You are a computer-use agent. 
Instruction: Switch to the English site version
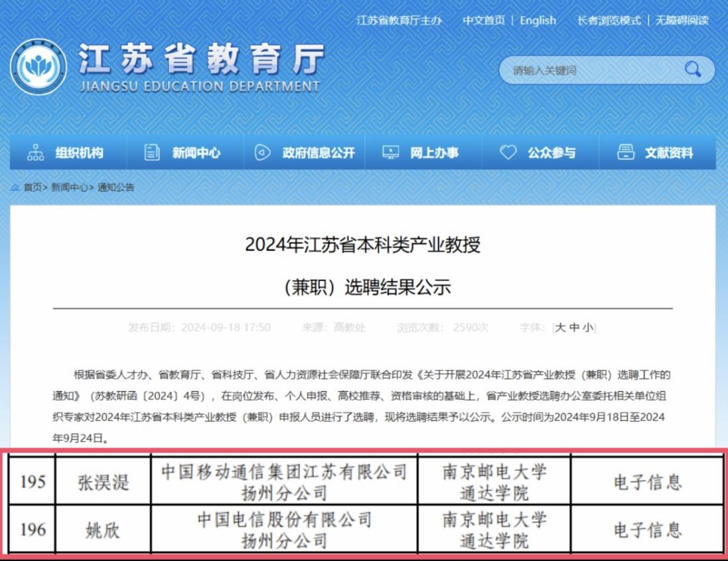point(538,21)
